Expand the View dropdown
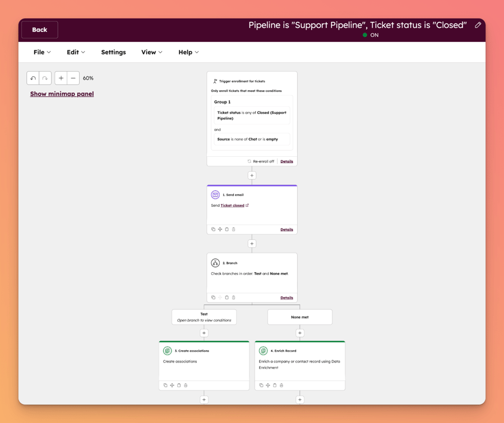This screenshot has width=504, height=423. 151,52
